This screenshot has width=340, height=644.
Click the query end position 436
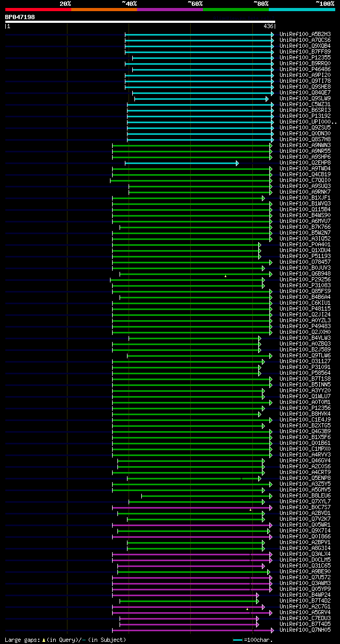click(x=268, y=26)
